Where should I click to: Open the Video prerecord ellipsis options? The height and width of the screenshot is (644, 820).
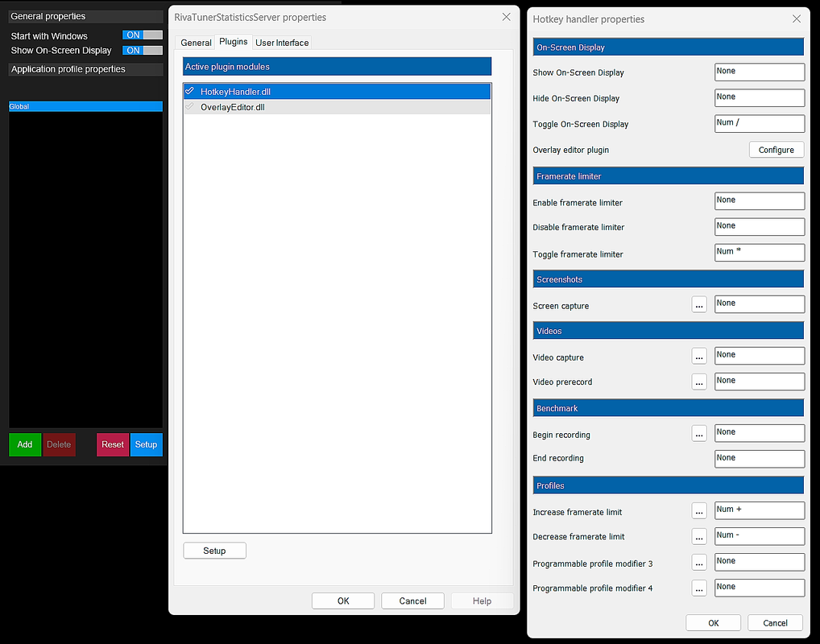click(699, 382)
